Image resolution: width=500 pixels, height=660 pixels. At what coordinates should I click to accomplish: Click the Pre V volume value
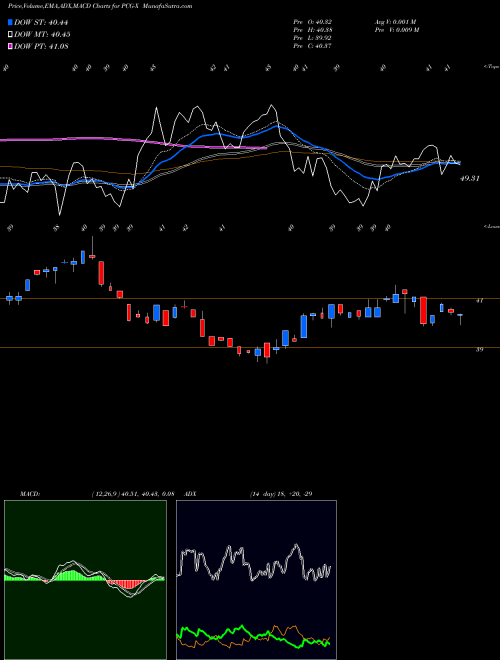(x=397, y=30)
